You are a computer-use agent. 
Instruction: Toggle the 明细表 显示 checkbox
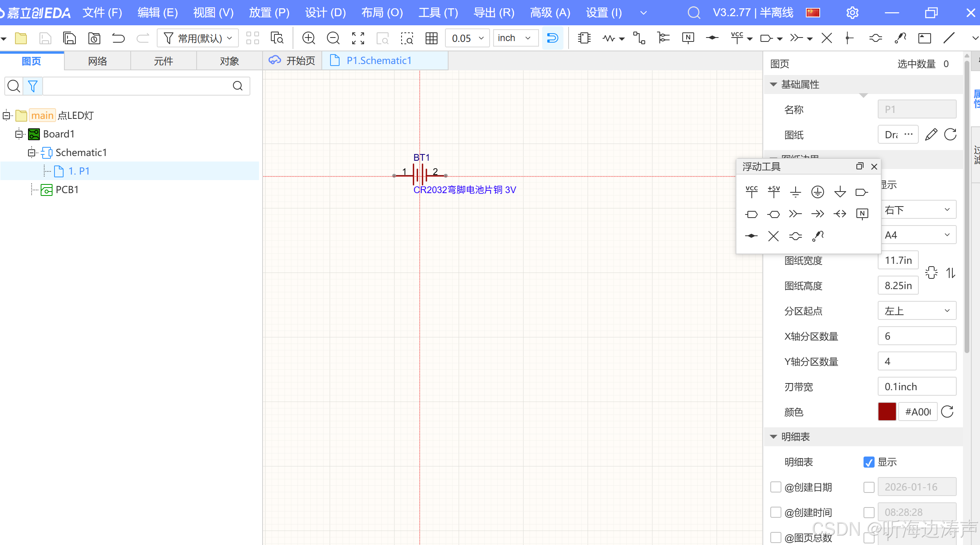coord(869,462)
